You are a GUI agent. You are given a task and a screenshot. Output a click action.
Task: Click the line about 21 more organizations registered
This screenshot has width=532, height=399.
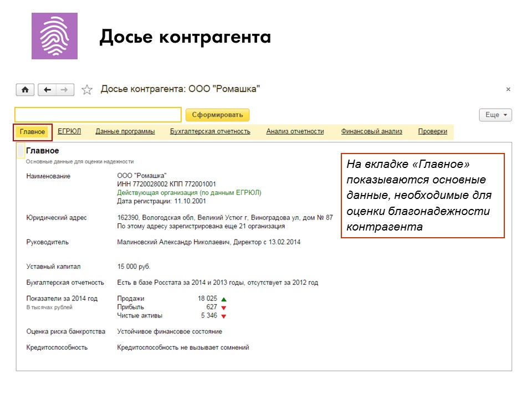pos(201,226)
